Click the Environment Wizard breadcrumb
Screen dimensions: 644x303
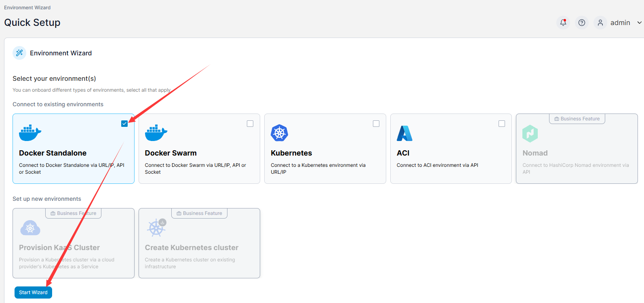[x=27, y=8]
